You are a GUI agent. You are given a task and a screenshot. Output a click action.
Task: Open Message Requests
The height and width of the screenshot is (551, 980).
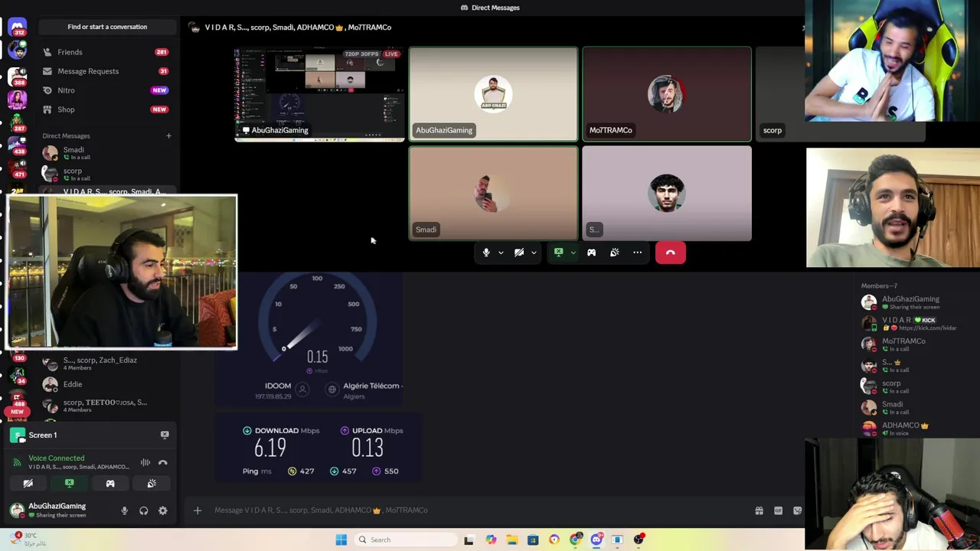pyautogui.click(x=106, y=71)
